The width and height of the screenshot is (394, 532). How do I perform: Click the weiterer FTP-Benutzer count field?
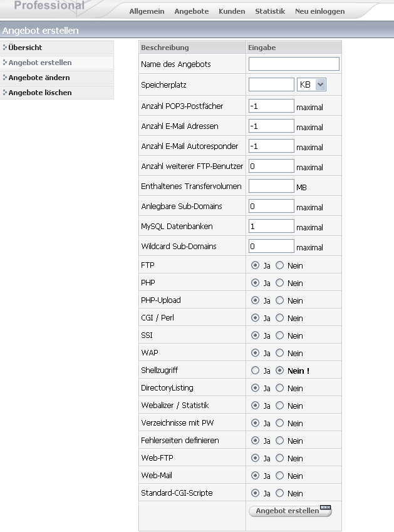[x=271, y=166]
